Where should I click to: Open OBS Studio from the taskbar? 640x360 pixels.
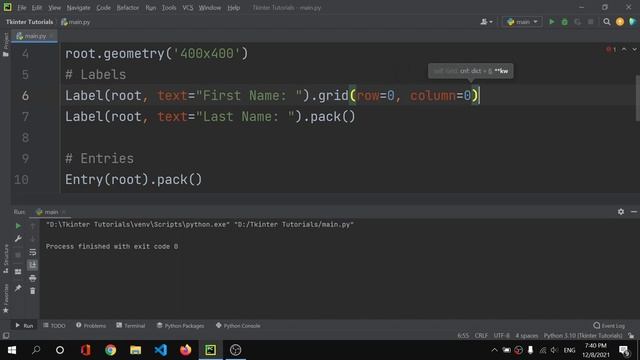236,350
